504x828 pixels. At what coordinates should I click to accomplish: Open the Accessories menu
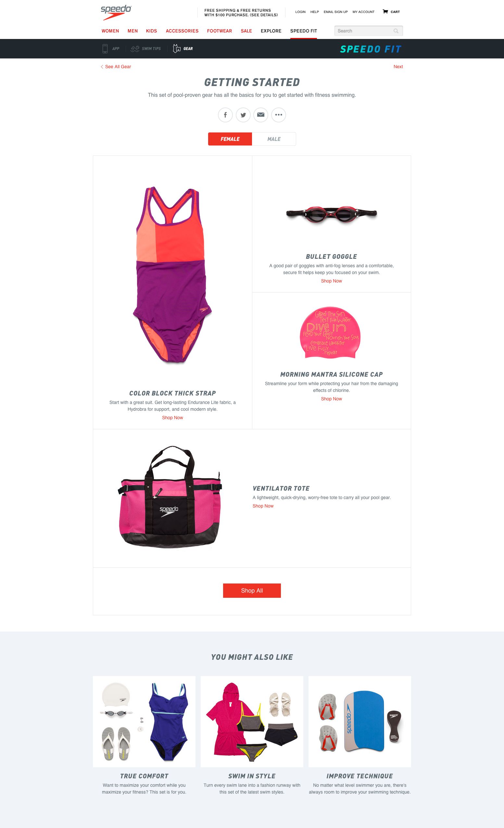[x=182, y=31]
